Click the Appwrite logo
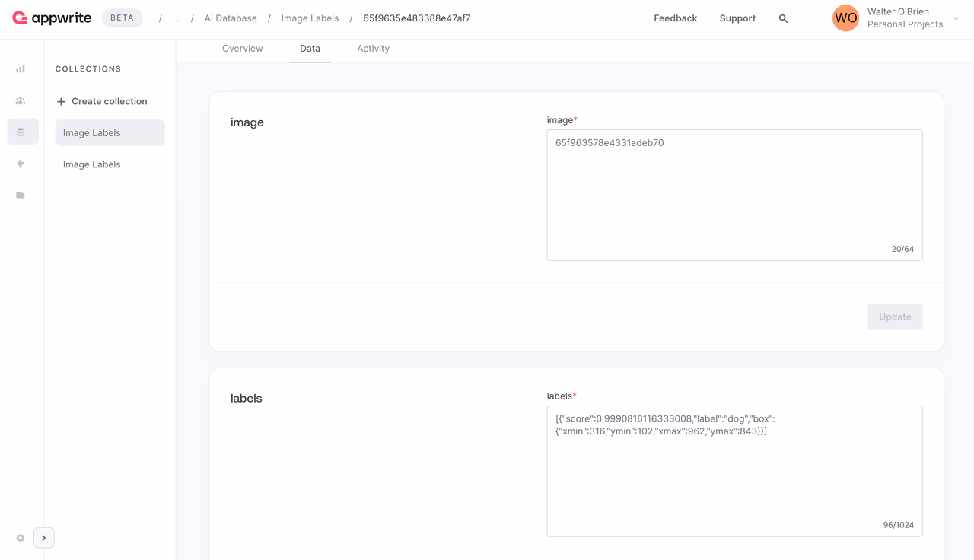Viewport: 974px width, 560px height. [x=52, y=17]
